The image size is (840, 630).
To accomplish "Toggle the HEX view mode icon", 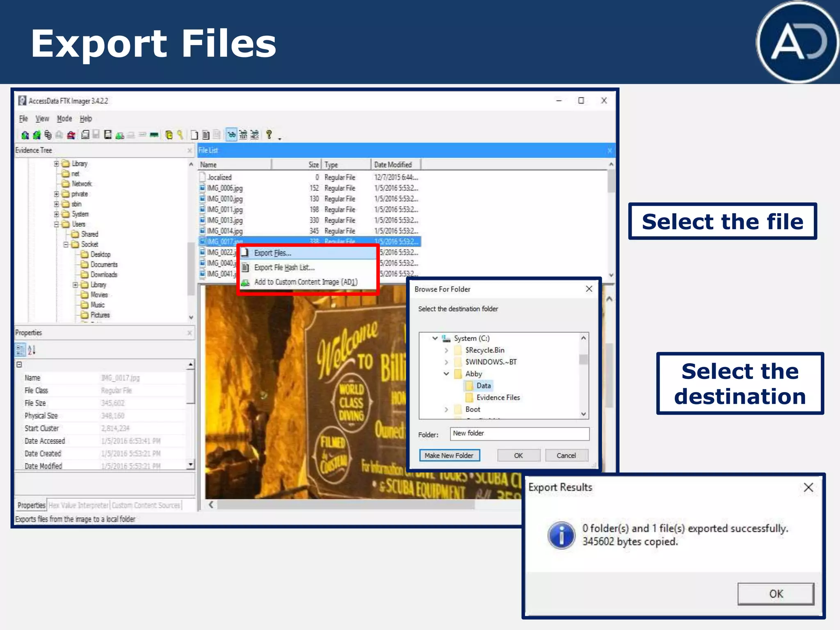I will click(255, 135).
